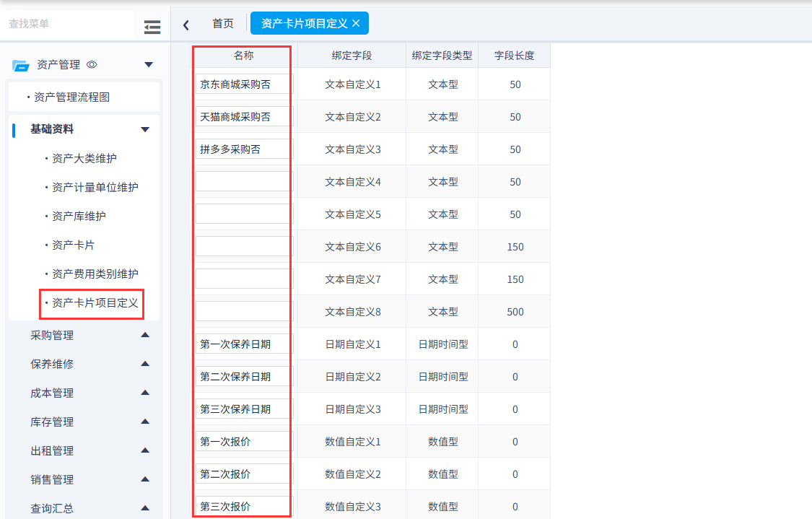Viewport: 812px width, 519px height.
Task: Edit the 第三次报价 name field
Action: click(243, 507)
